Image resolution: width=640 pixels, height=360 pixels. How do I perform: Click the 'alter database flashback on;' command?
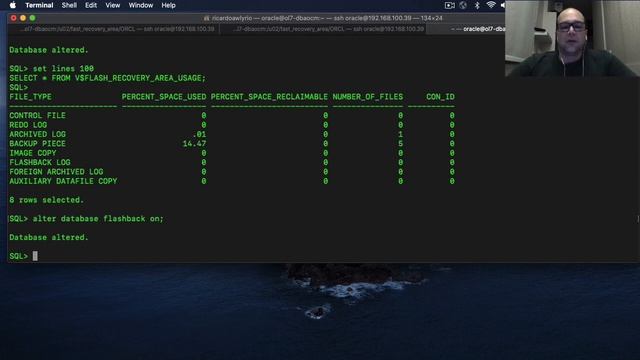pos(98,219)
